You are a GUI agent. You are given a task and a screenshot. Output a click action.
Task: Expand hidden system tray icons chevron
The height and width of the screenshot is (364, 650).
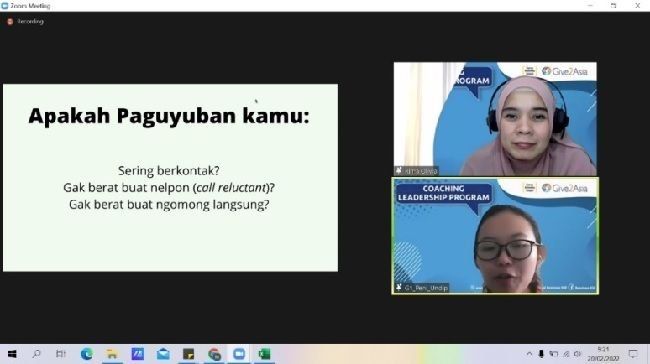[529, 354]
